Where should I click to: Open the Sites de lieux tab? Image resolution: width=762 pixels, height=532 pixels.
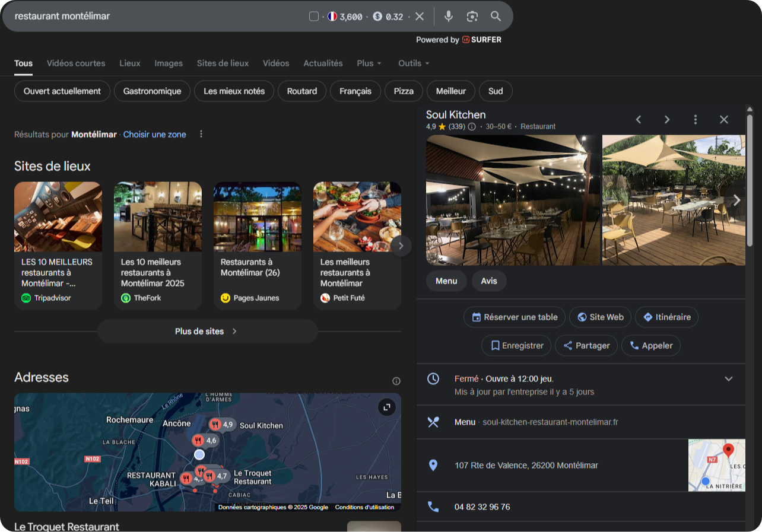coord(223,63)
